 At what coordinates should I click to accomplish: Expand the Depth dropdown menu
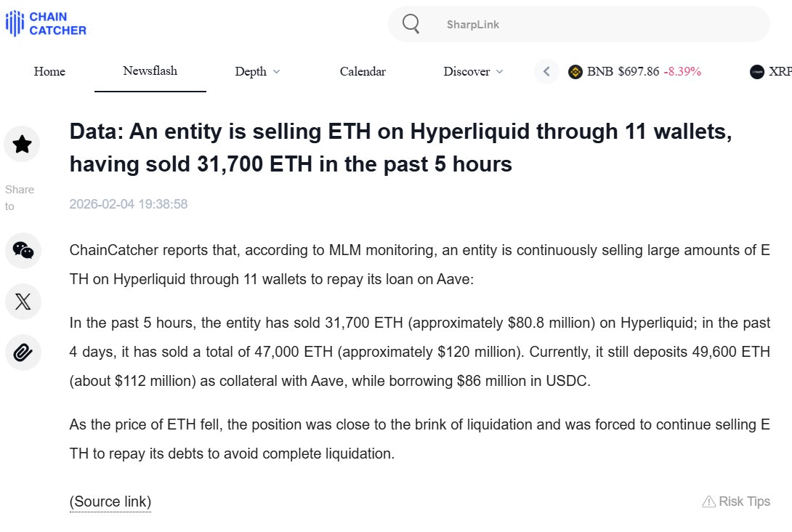click(x=257, y=71)
